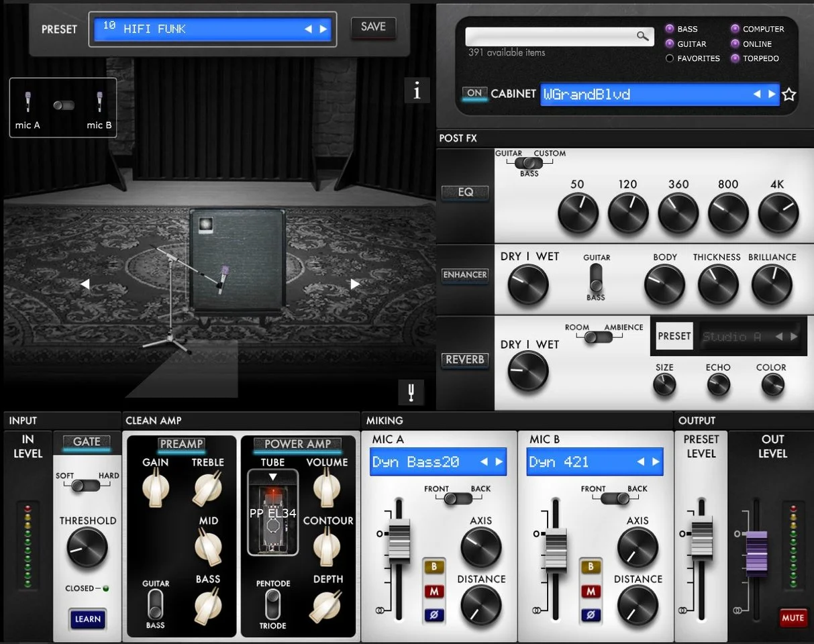Image resolution: width=814 pixels, height=644 pixels.
Task: Toggle the cabinet ON switch
Action: pos(474,94)
